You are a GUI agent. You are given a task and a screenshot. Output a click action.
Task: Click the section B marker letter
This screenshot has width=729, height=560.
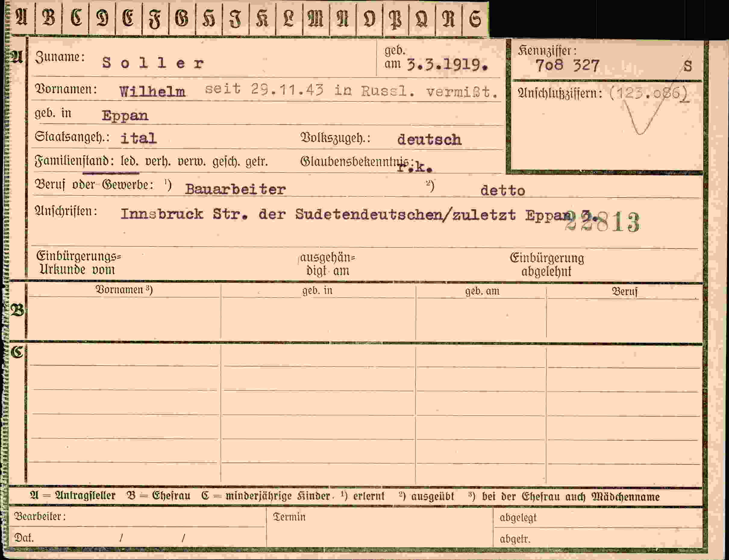(x=17, y=310)
